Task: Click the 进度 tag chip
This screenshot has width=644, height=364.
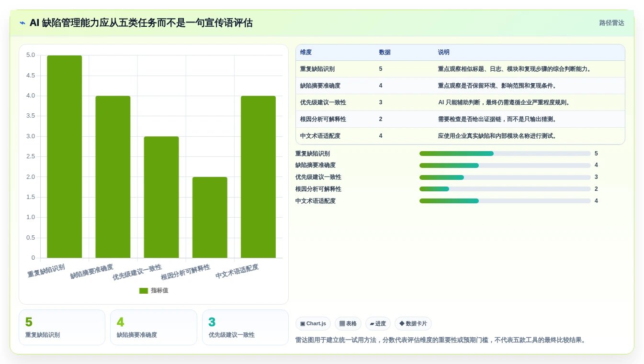Action: (x=378, y=324)
